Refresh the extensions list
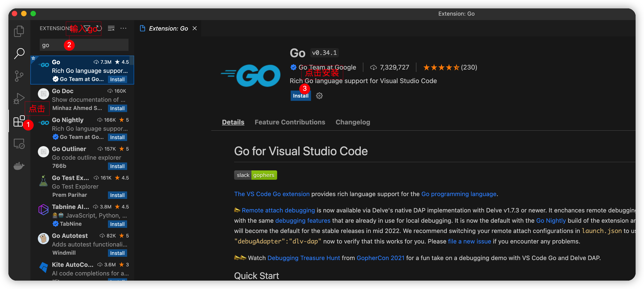The image size is (644, 289). 99,28
